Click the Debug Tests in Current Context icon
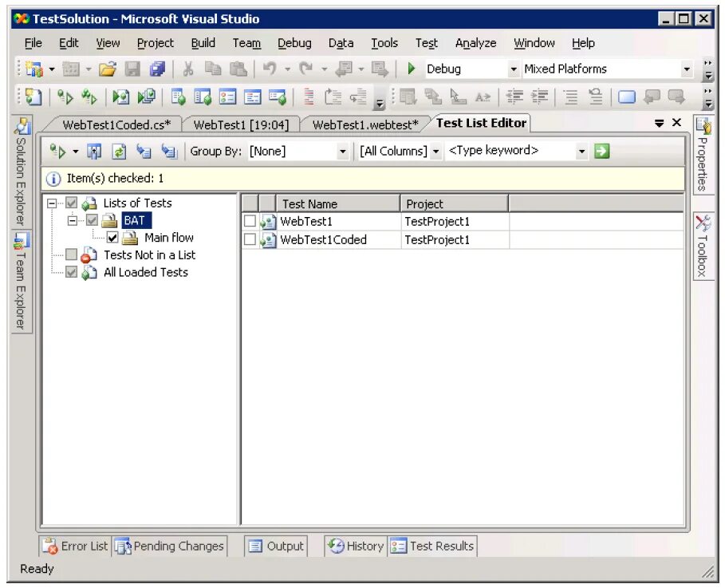 (x=121, y=97)
